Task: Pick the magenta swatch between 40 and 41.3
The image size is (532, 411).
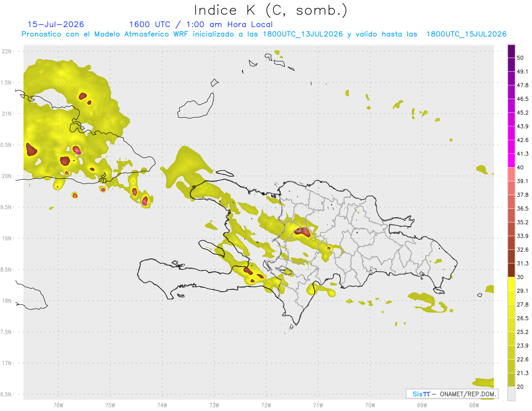Action: (x=511, y=160)
